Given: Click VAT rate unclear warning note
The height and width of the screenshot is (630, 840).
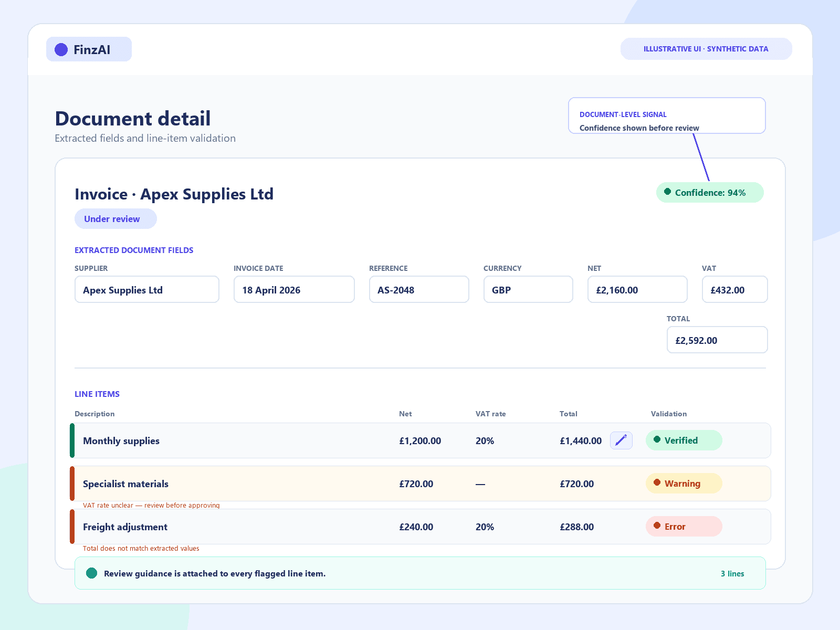Looking at the screenshot, I should (151, 505).
